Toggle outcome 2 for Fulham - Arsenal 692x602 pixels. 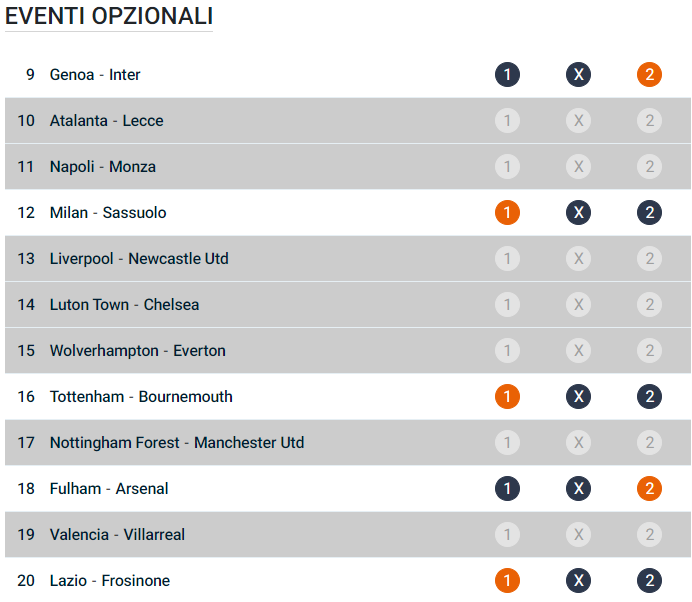(x=650, y=489)
